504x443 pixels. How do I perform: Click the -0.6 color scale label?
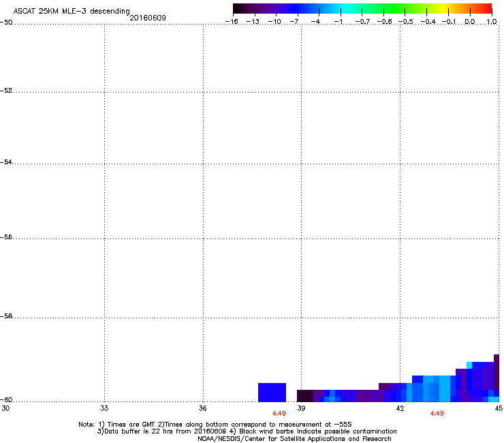[384, 22]
